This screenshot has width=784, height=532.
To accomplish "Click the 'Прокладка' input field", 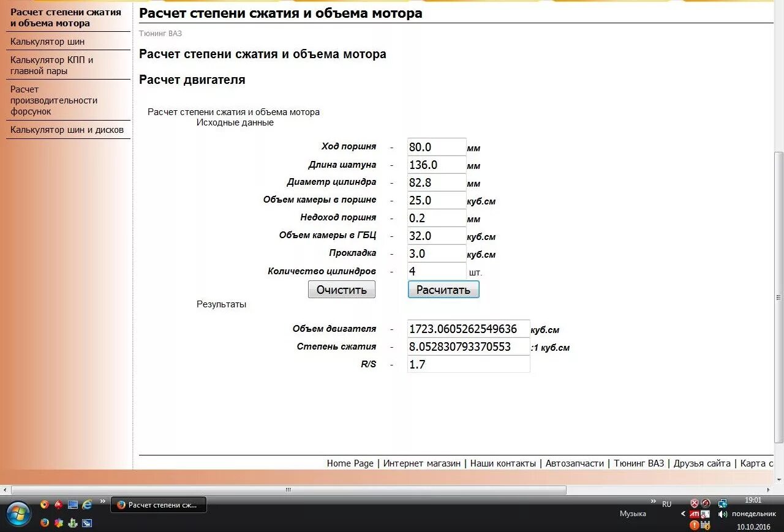I will tap(437, 253).
